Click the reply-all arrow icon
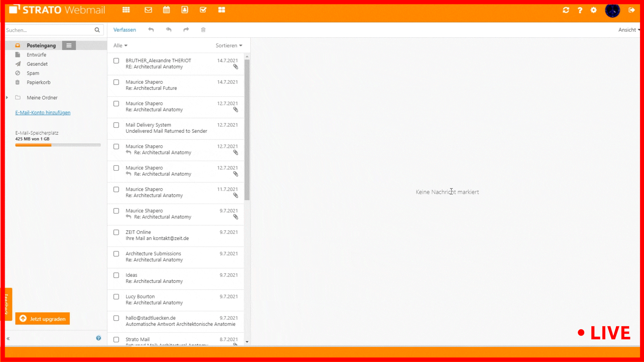Image resolution: width=644 pixels, height=362 pixels. [x=169, y=30]
